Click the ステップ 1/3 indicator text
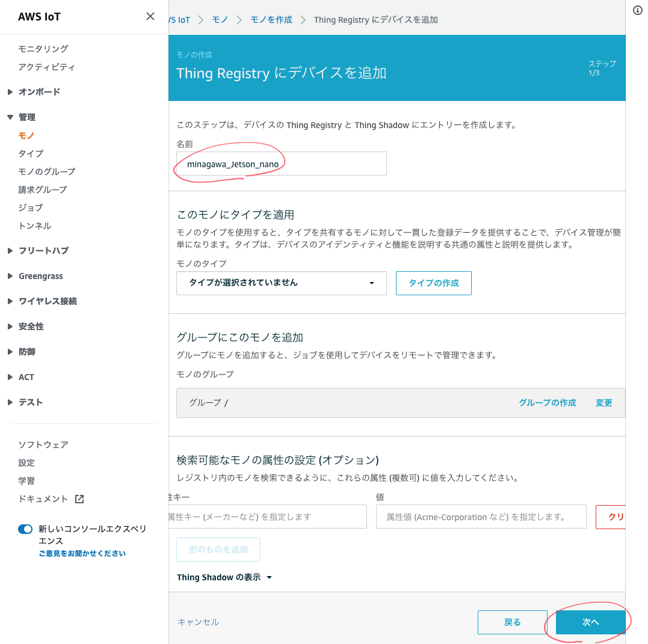This screenshot has width=648, height=644. [602, 68]
